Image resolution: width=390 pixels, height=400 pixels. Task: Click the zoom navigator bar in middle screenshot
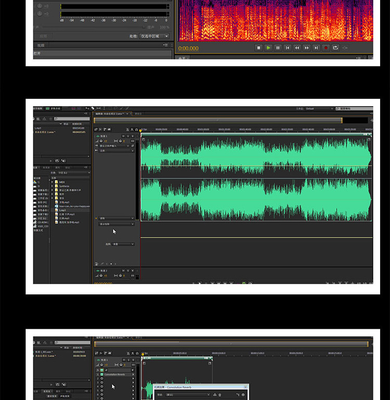point(218,120)
